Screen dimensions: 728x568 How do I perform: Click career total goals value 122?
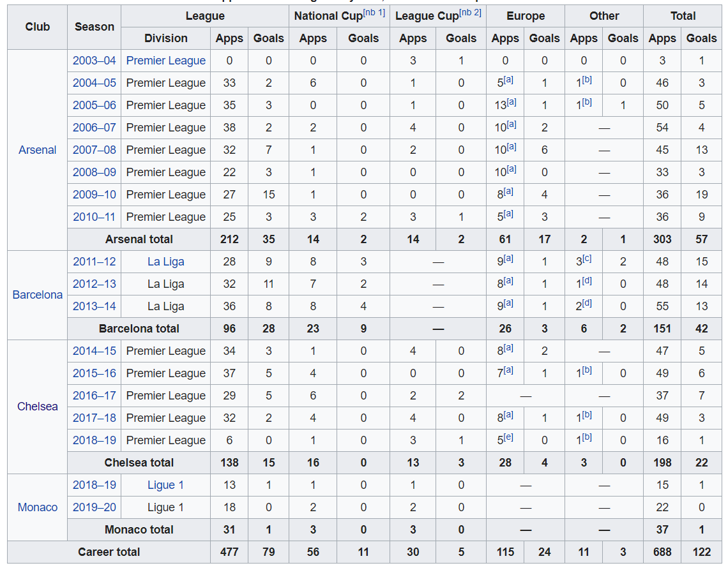pyautogui.click(x=702, y=552)
